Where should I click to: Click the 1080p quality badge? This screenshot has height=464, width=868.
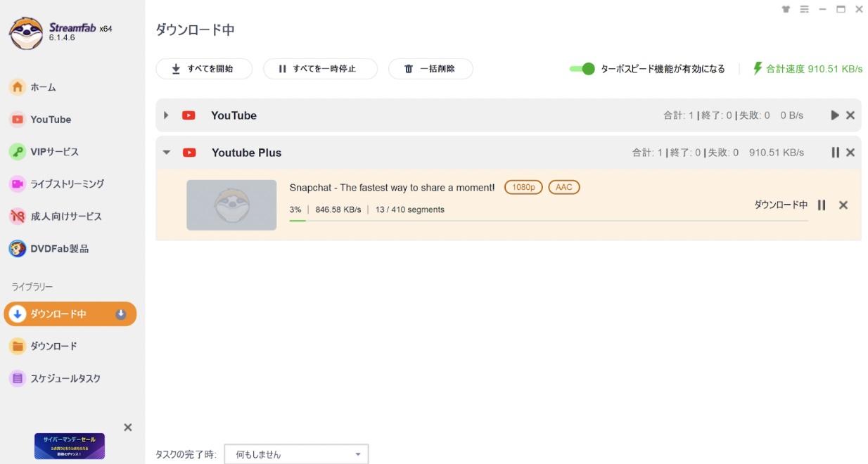click(x=523, y=188)
